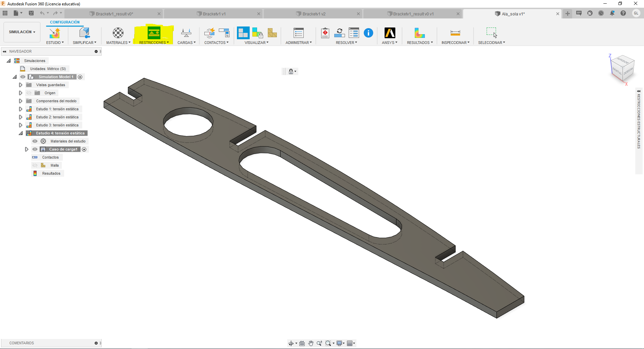The width and height of the screenshot is (644, 349).
Task: Click the ViewCube orientation widget
Action: click(x=623, y=69)
